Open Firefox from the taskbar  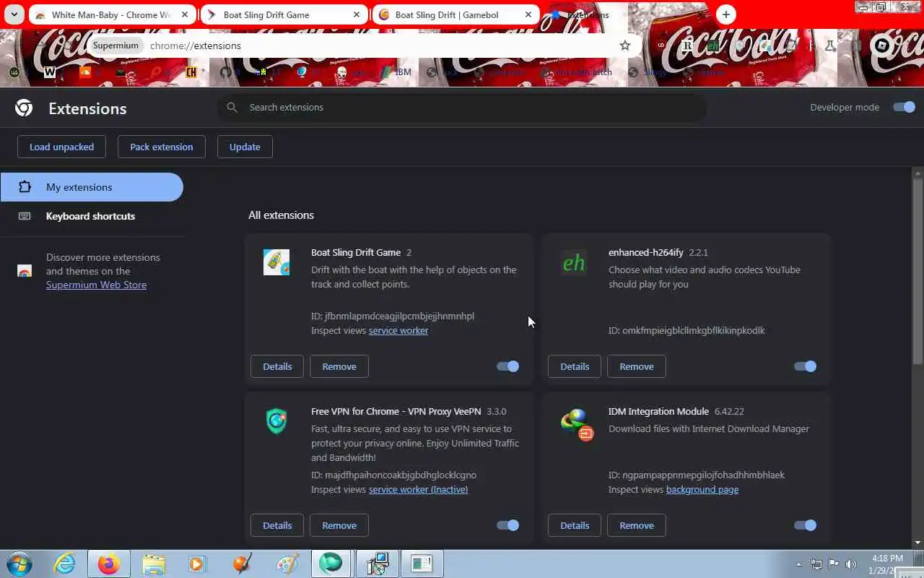click(x=108, y=564)
